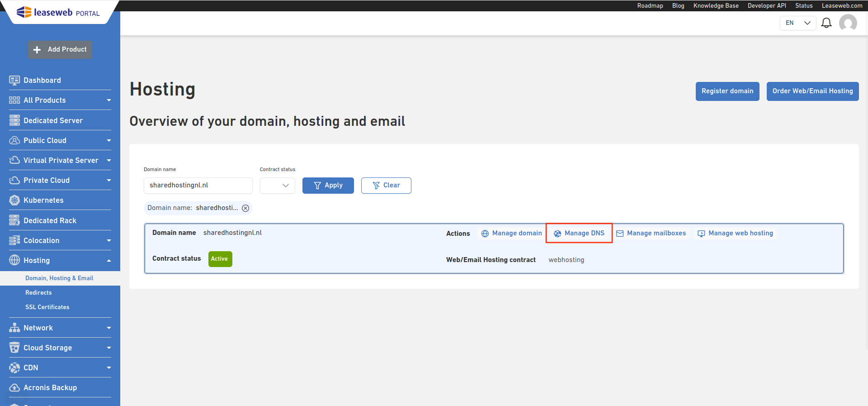The width and height of the screenshot is (868, 406).
Task: Open notifications bell
Action: pyautogui.click(x=826, y=23)
